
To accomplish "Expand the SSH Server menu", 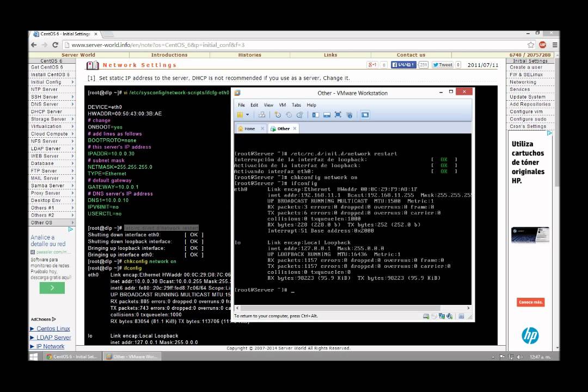I will (x=52, y=97).
